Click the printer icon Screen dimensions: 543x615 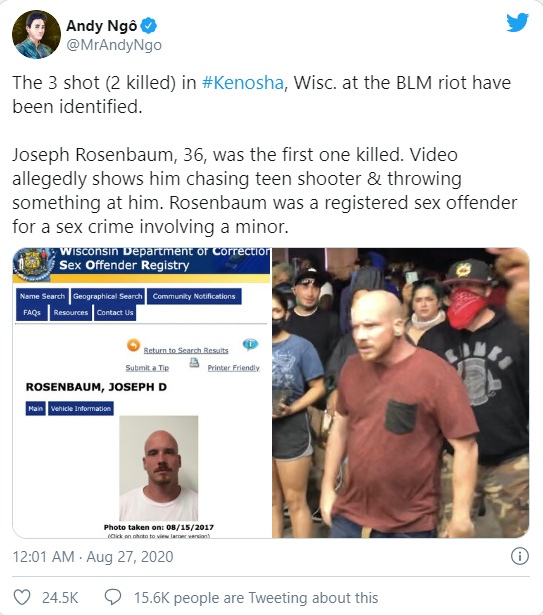click(194, 363)
